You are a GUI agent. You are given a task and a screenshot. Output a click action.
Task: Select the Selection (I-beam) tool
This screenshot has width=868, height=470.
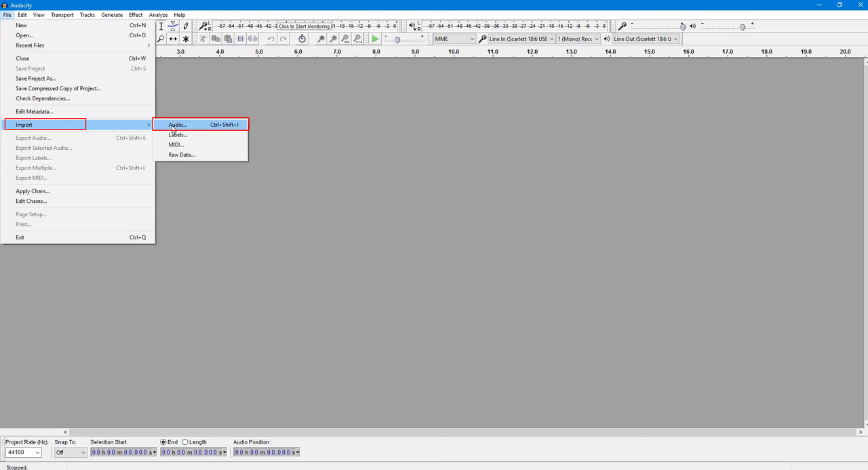point(161,26)
